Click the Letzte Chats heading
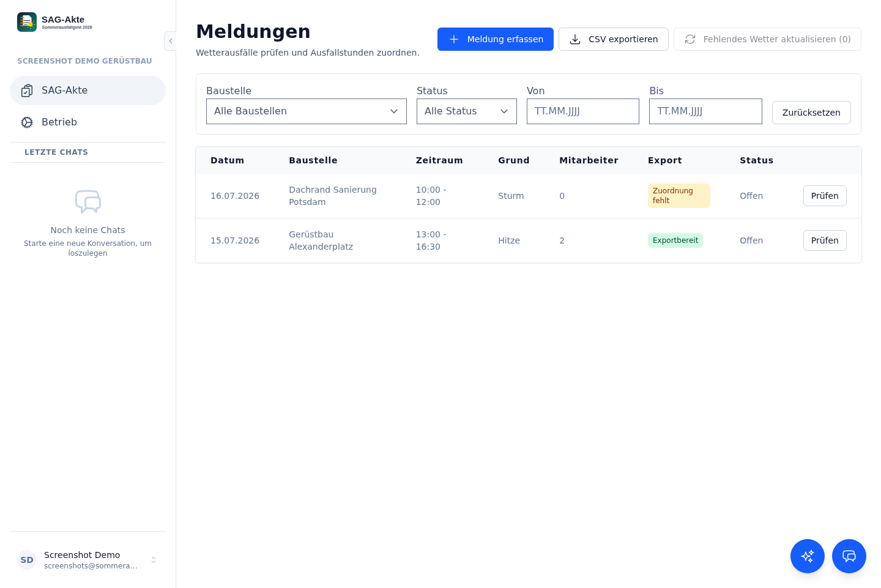 tap(56, 152)
